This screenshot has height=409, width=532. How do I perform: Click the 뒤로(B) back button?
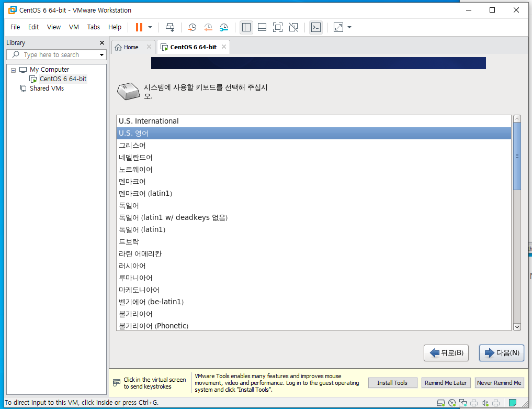click(446, 353)
